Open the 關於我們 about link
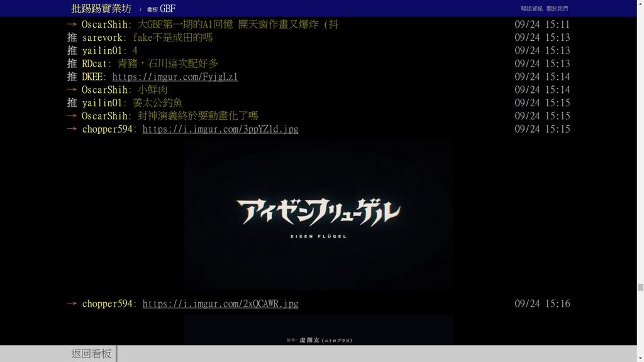The image size is (644, 362). pyautogui.click(x=557, y=9)
